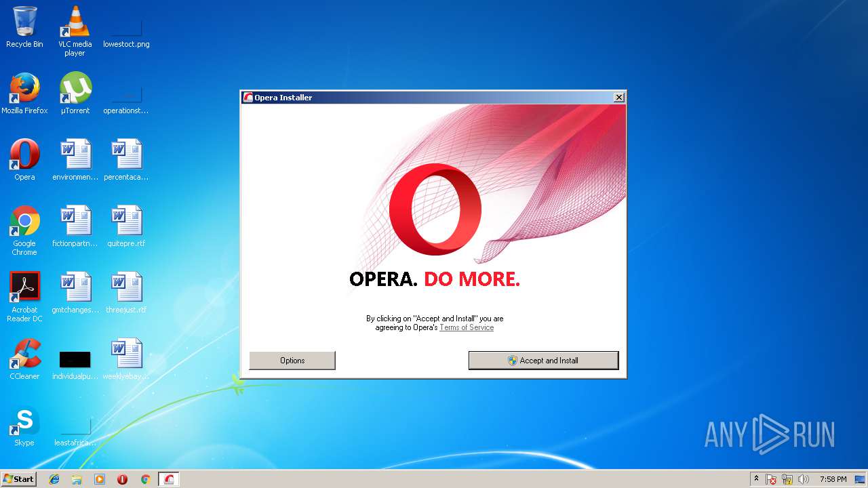Launch Opera from the taskbar
This screenshot has width=868, height=488.
pos(122,479)
